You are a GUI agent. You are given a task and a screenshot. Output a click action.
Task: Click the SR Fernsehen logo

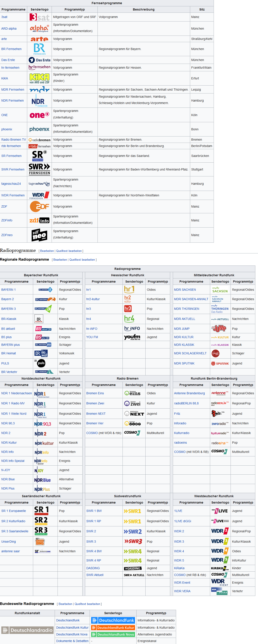pos(40,156)
